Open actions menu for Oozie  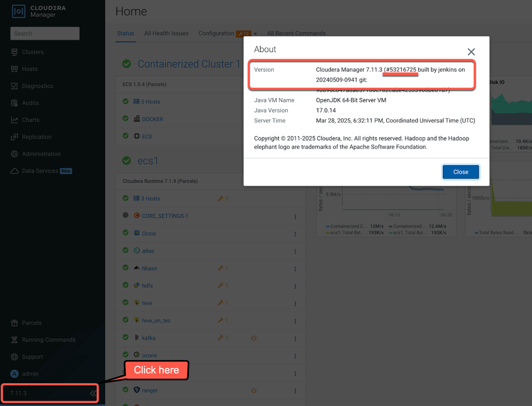(295, 234)
